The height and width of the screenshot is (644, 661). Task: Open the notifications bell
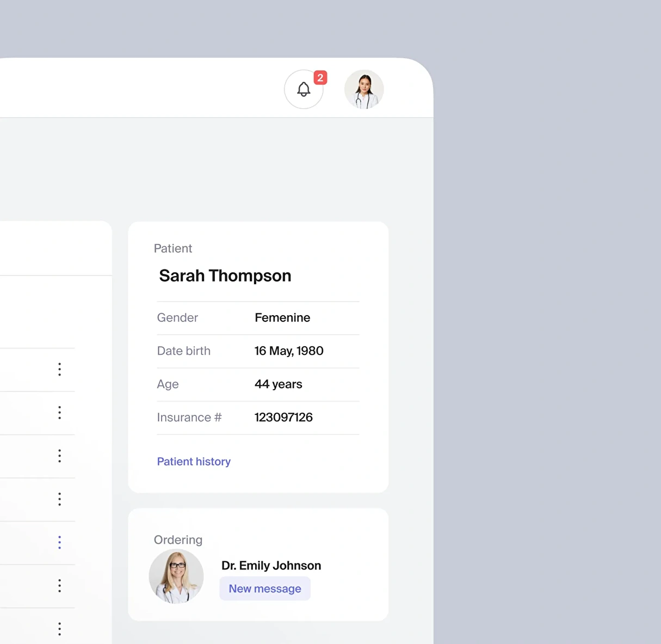[x=304, y=89]
